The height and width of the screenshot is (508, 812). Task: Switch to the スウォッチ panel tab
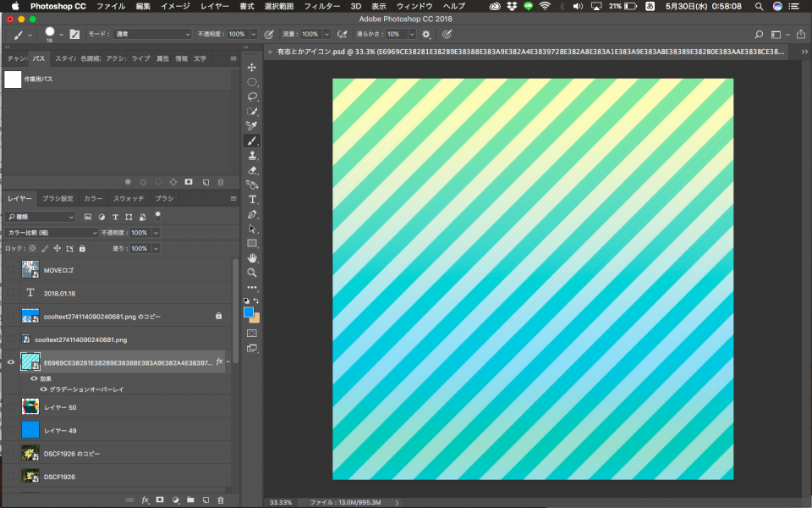(129, 198)
